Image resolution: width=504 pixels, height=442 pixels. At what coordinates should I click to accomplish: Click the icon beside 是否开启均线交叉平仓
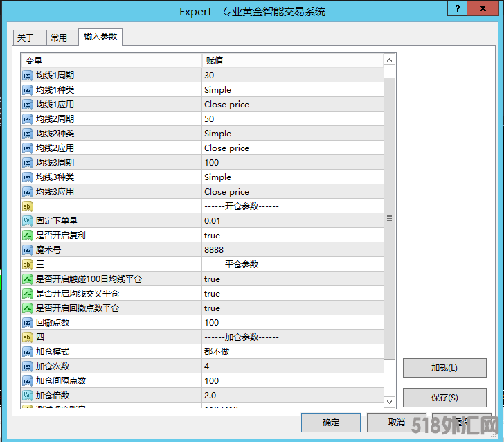[x=28, y=293]
